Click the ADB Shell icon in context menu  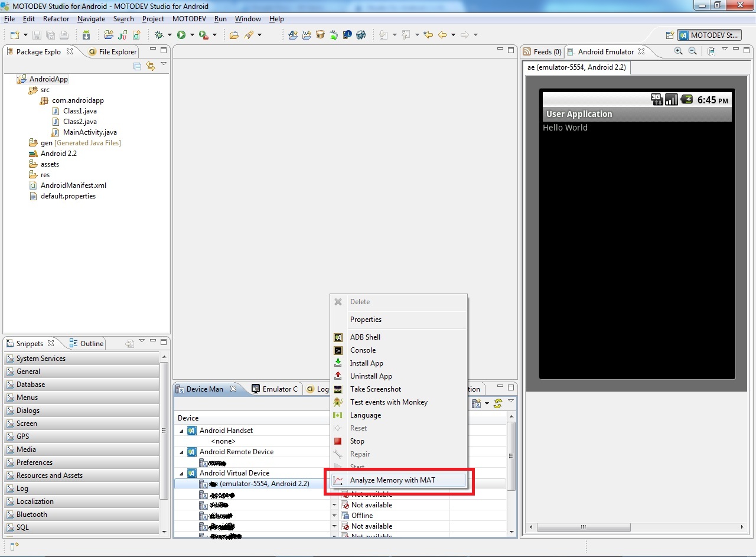[338, 337]
